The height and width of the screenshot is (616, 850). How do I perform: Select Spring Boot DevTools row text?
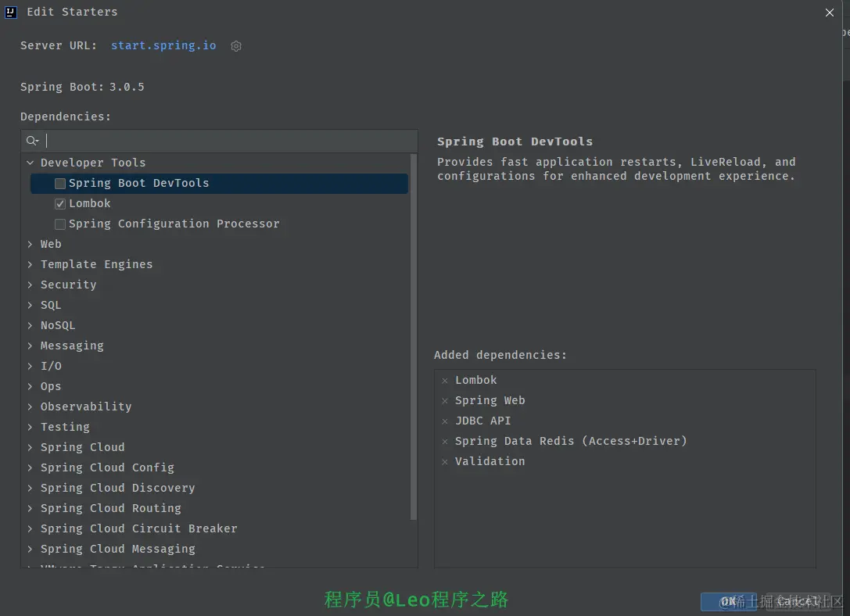point(138,183)
